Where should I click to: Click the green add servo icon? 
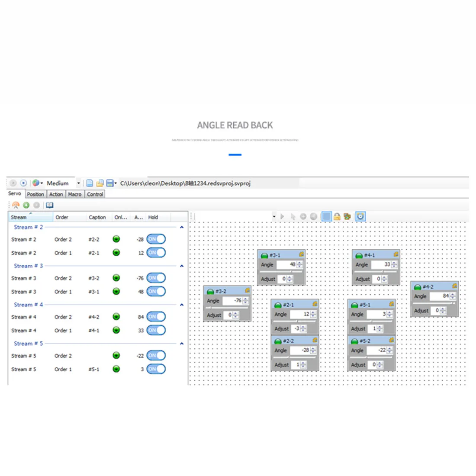(26, 205)
